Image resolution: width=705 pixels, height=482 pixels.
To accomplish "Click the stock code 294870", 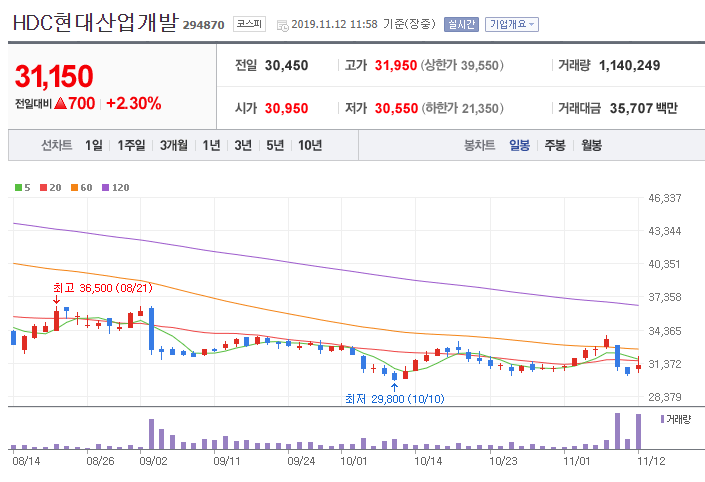I will click(203, 25).
